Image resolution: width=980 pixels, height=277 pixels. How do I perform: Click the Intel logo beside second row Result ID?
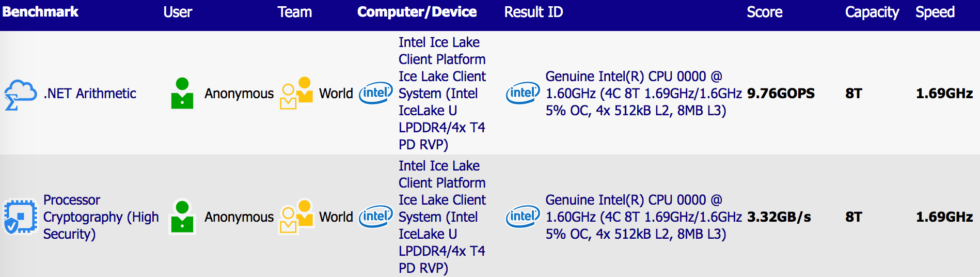click(x=523, y=217)
